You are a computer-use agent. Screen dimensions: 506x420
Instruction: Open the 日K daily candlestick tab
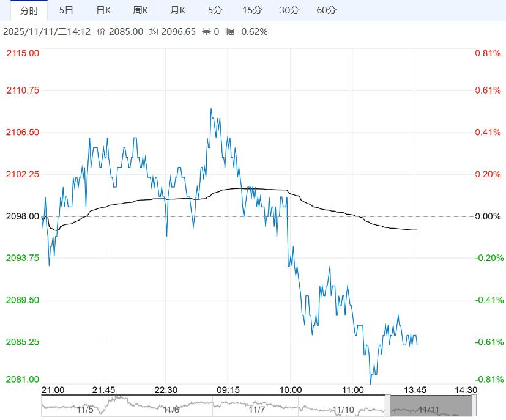pos(104,10)
